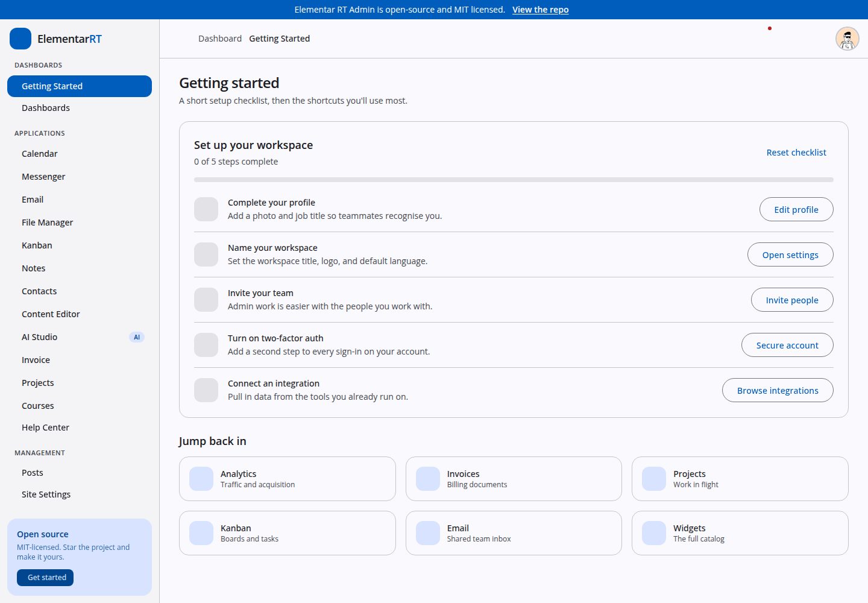This screenshot has width=868, height=603.
Task: Open Contacts from the sidebar
Action: tap(80, 291)
